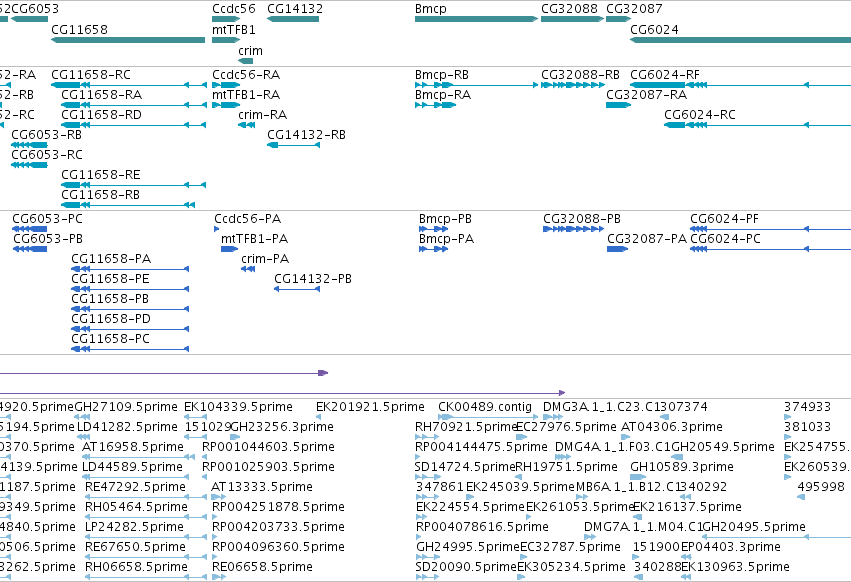
Task: Click the CG6024 gene bar
Action: pyautogui.click(x=740, y=40)
